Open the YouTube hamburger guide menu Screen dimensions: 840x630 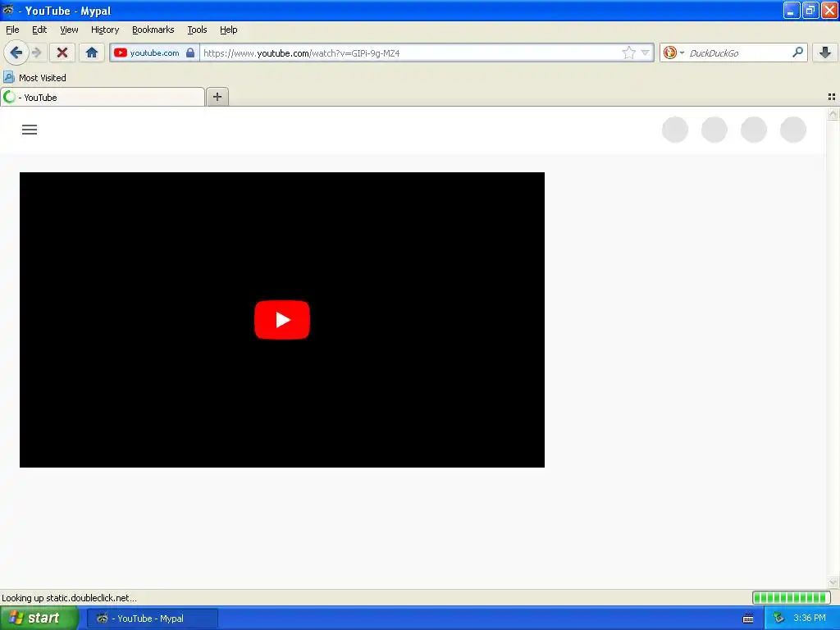coord(30,130)
